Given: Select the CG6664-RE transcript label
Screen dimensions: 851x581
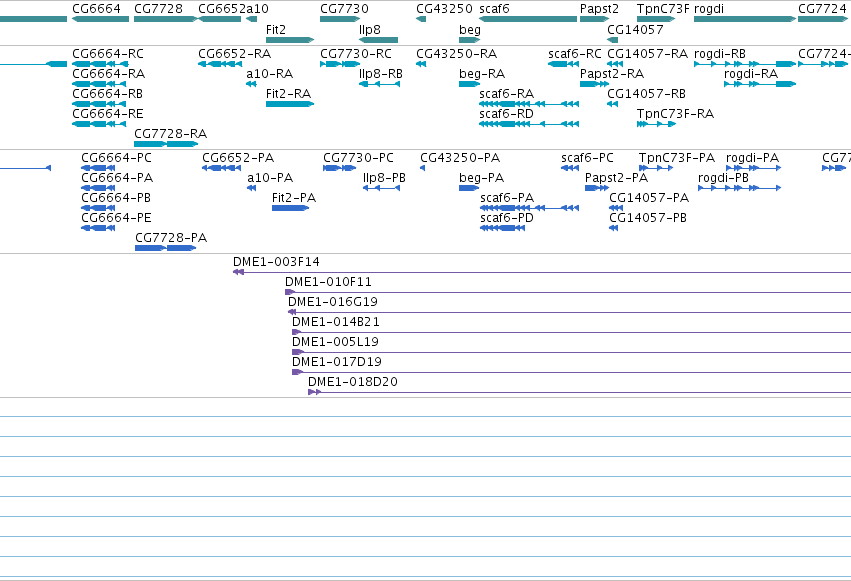Looking at the screenshot, I should (108, 114).
